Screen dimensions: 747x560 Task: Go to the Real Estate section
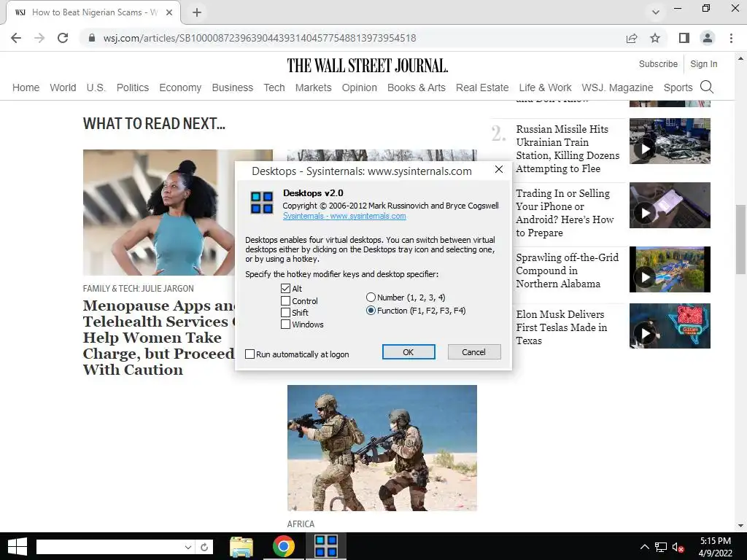point(482,87)
